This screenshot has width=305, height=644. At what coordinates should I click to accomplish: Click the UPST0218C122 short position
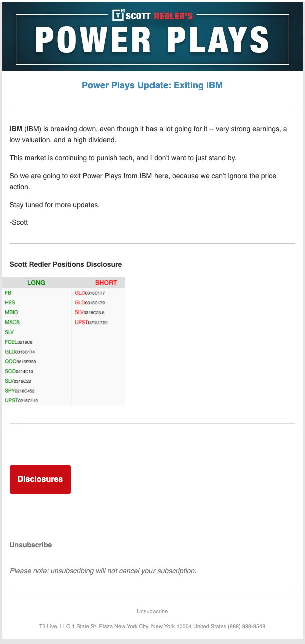(91, 323)
